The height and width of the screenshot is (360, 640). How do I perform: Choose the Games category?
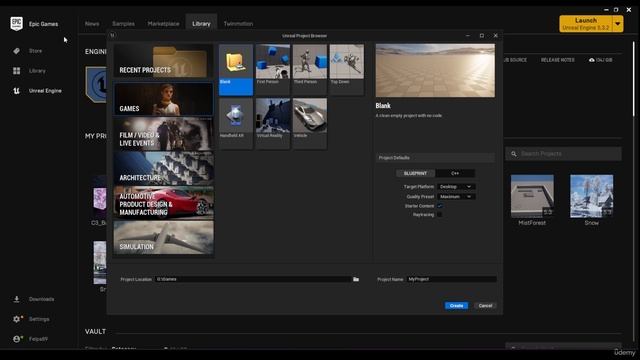tap(163, 99)
